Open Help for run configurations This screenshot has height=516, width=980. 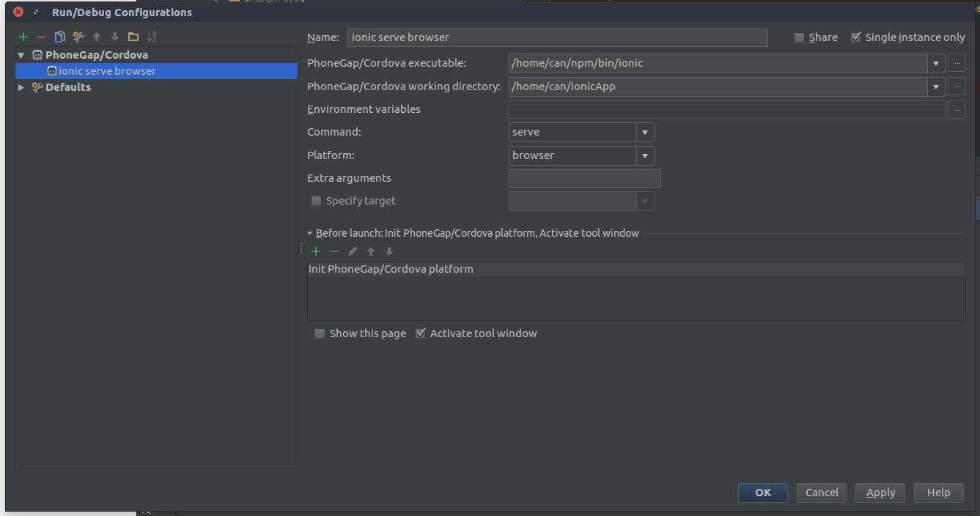[x=938, y=493]
